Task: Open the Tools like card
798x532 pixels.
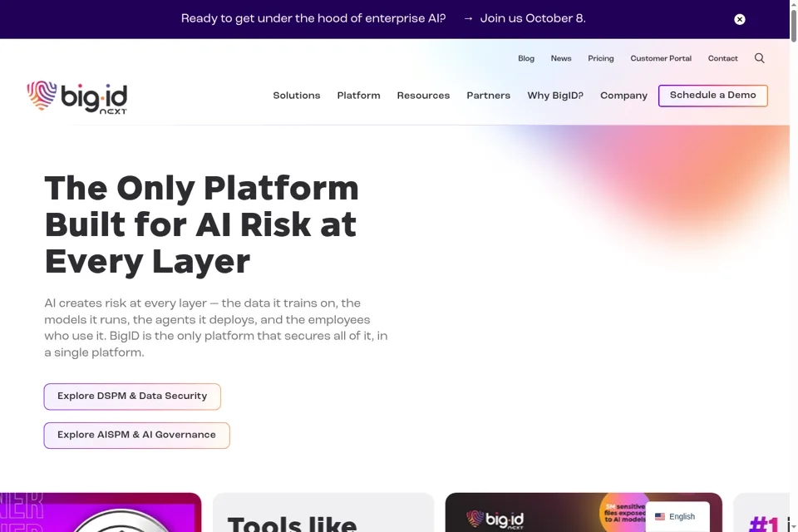Action: 323,512
